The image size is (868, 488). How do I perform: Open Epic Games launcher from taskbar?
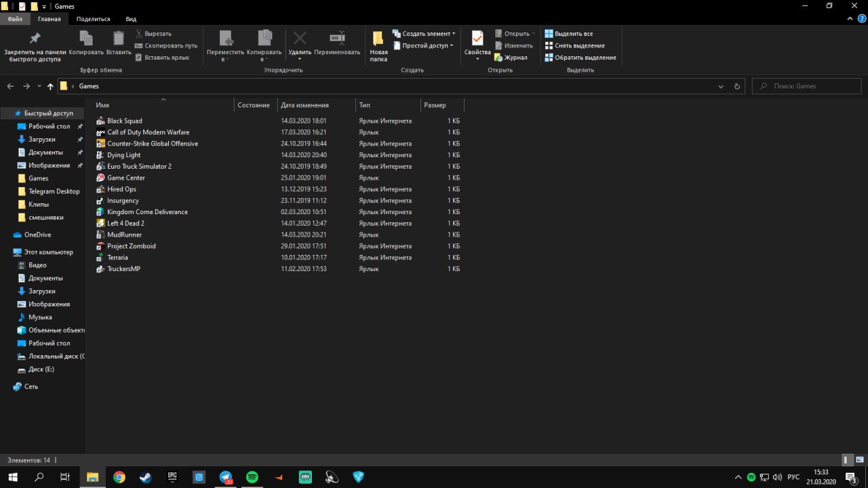pyautogui.click(x=172, y=477)
